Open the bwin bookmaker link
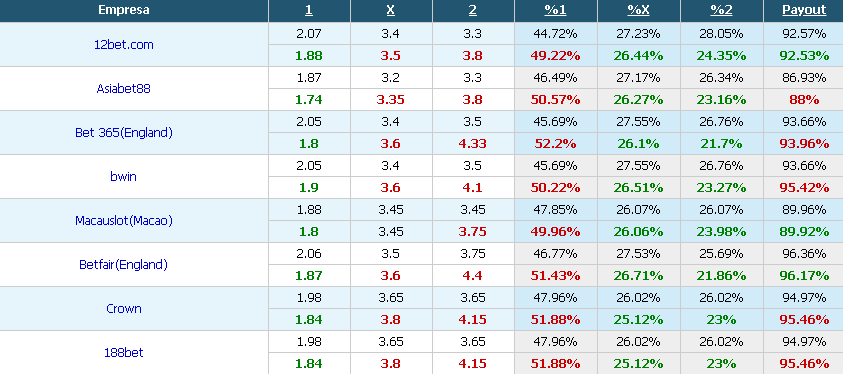This screenshot has height=374, width=843. point(124,177)
